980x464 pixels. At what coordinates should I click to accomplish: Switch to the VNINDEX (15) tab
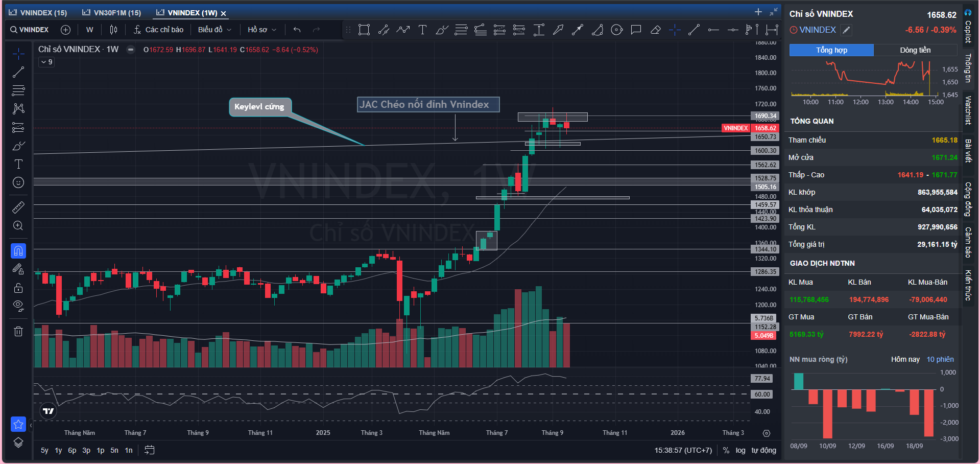click(38, 13)
